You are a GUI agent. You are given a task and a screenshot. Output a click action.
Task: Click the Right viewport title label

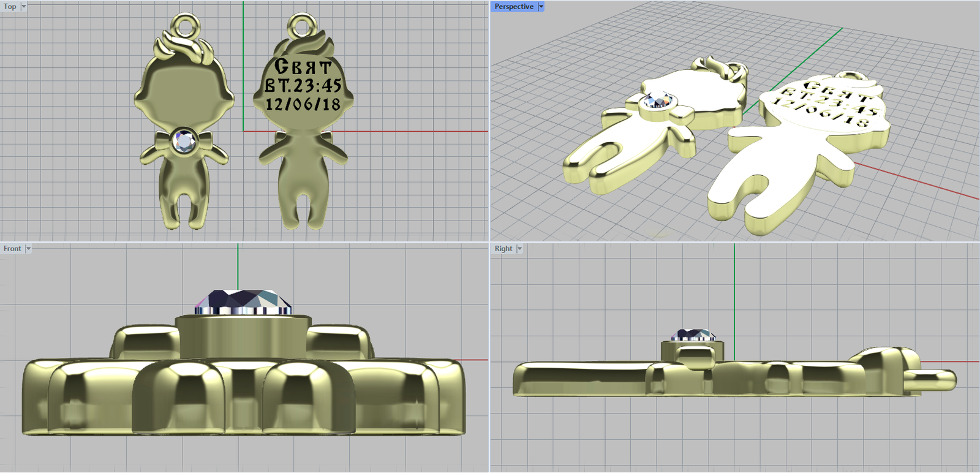pos(503,249)
